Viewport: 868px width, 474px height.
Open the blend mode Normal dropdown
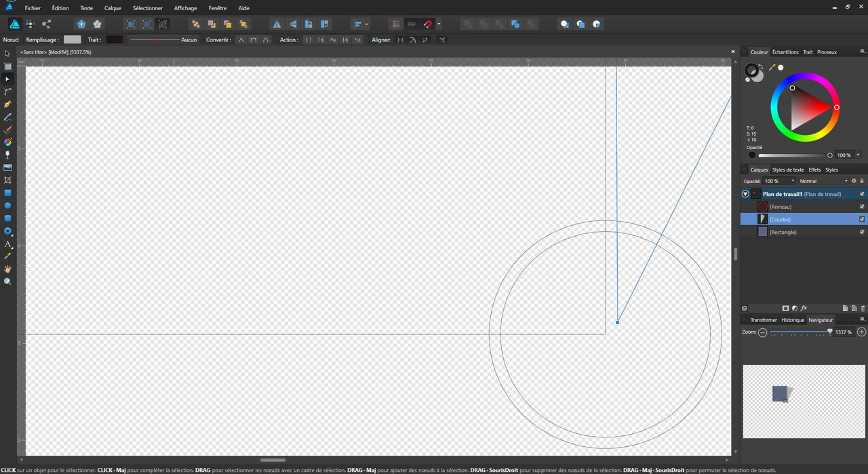(x=823, y=181)
